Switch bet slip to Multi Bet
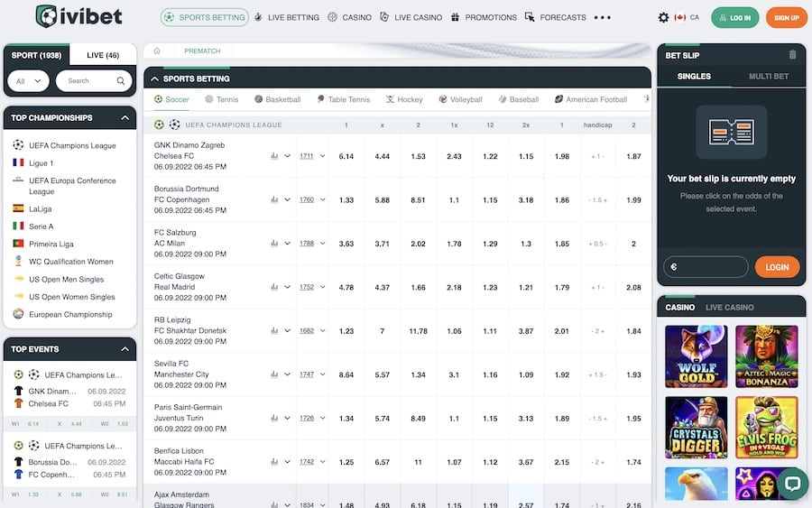 pyautogui.click(x=769, y=76)
